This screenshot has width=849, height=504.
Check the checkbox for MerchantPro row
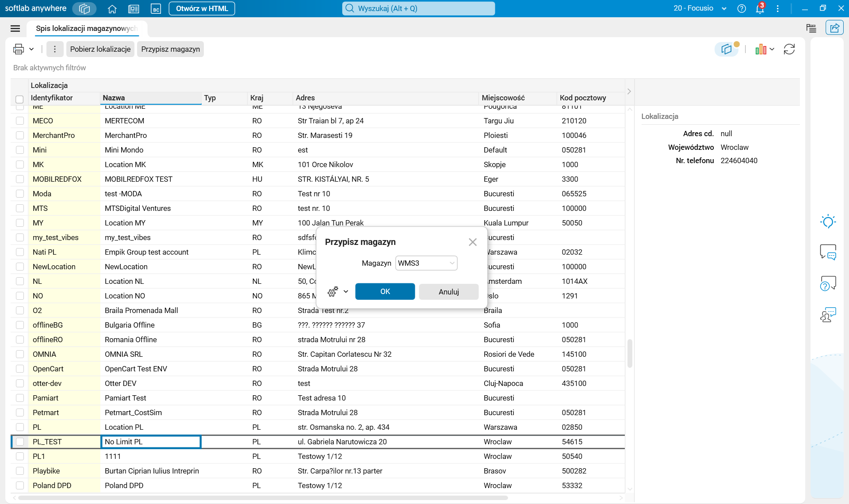click(x=20, y=135)
